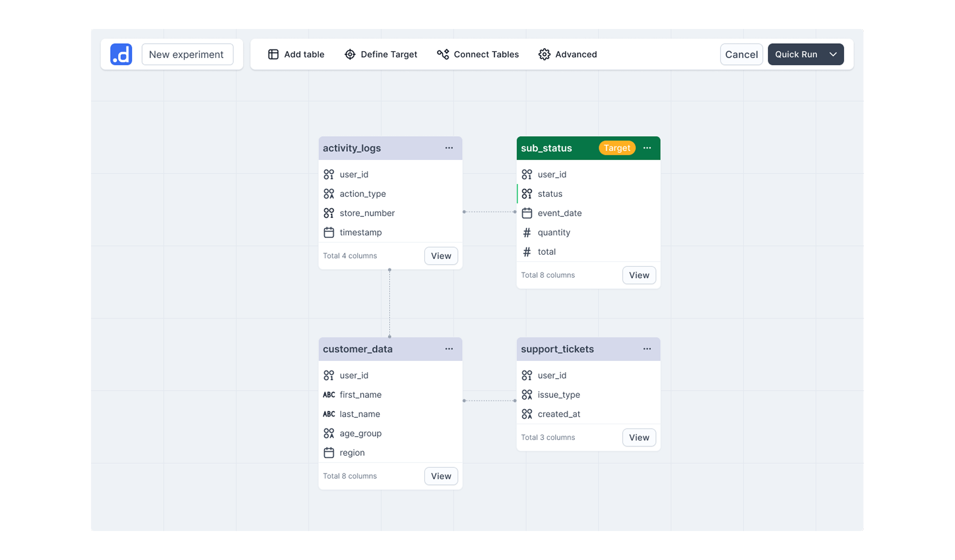View the sub_status table
The width and height of the screenshot is (955, 560).
click(x=639, y=275)
